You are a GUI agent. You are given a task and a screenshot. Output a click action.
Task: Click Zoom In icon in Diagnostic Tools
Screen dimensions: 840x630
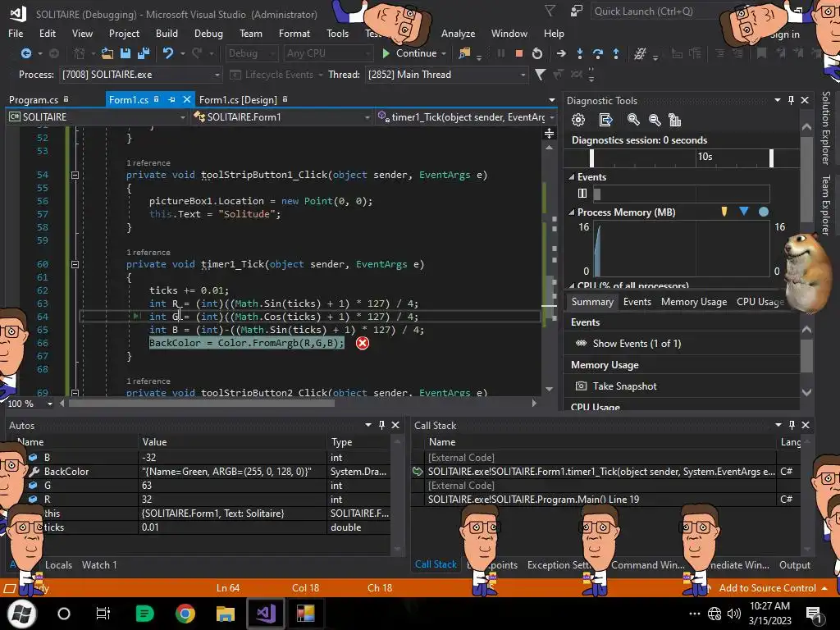point(633,120)
